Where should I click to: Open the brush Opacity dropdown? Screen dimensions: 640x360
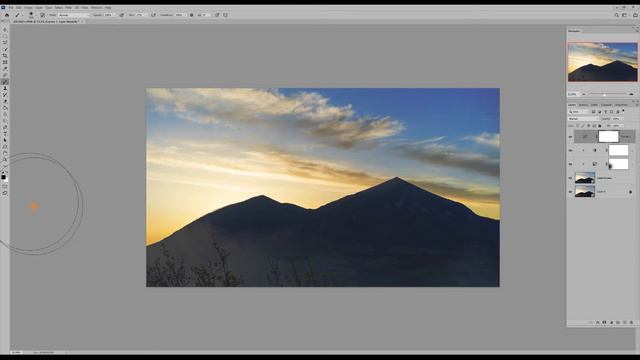pyautogui.click(x=109, y=15)
